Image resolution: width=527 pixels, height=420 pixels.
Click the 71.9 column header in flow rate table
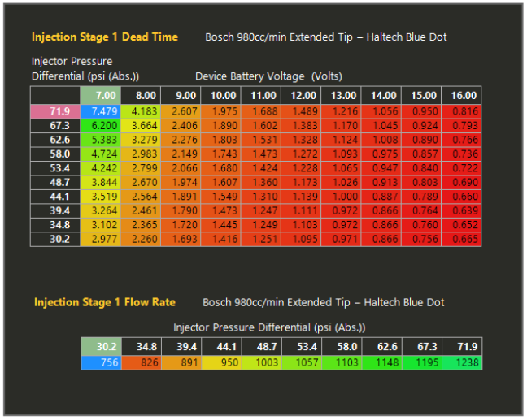pyautogui.click(x=462, y=347)
